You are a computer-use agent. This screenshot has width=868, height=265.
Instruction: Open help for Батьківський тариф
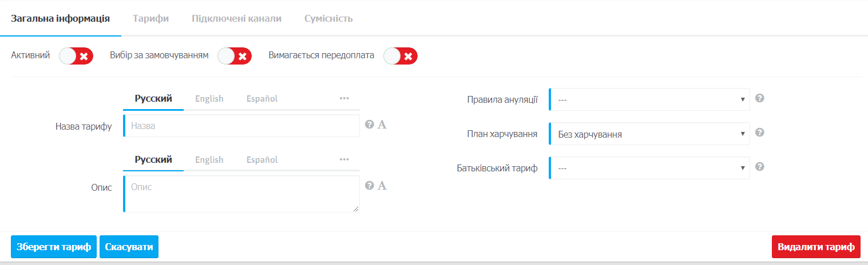760,167
